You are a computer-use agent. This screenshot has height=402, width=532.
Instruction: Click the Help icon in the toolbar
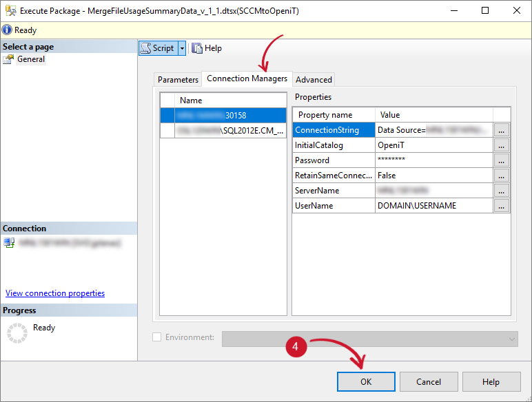[x=198, y=48]
